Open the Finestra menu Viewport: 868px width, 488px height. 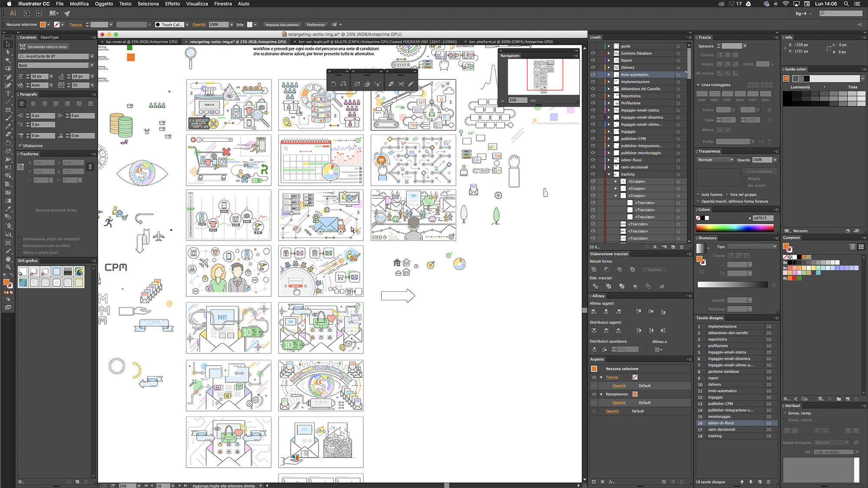[x=223, y=3]
